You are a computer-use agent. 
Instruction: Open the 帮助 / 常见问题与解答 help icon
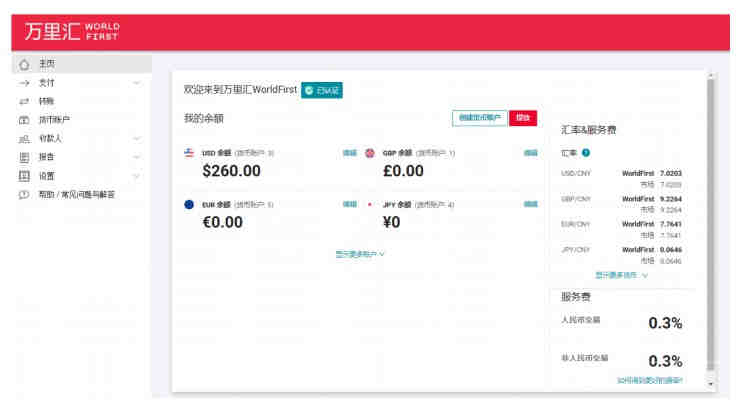click(24, 194)
